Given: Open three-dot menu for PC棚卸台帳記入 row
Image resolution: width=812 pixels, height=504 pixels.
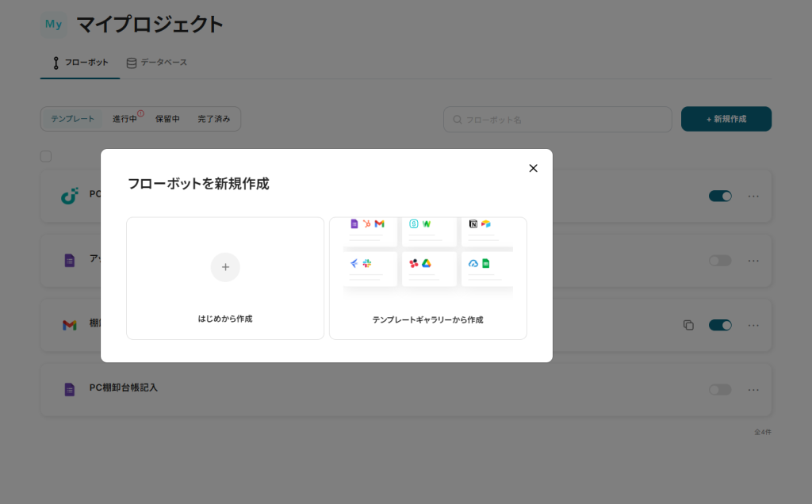Looking at the screenshot, I should tap(753, 390).
